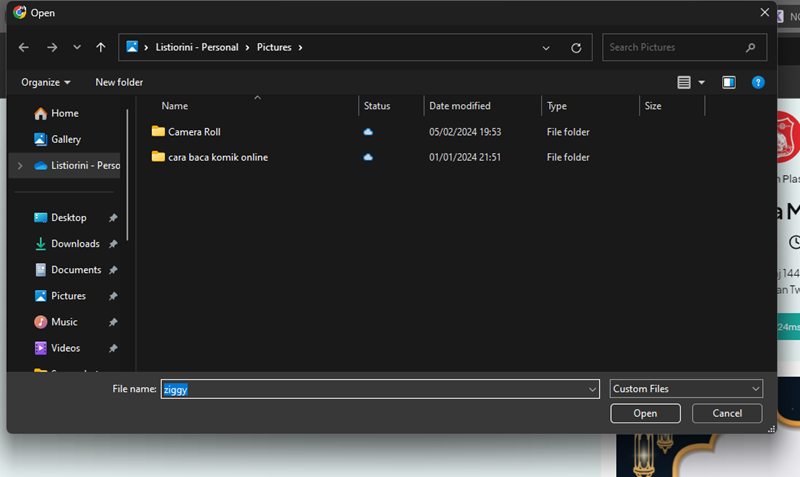Open the Camera Roll folder
Image resolution: width=800 pixels, height=477 pixels.
tap(194, 132)
